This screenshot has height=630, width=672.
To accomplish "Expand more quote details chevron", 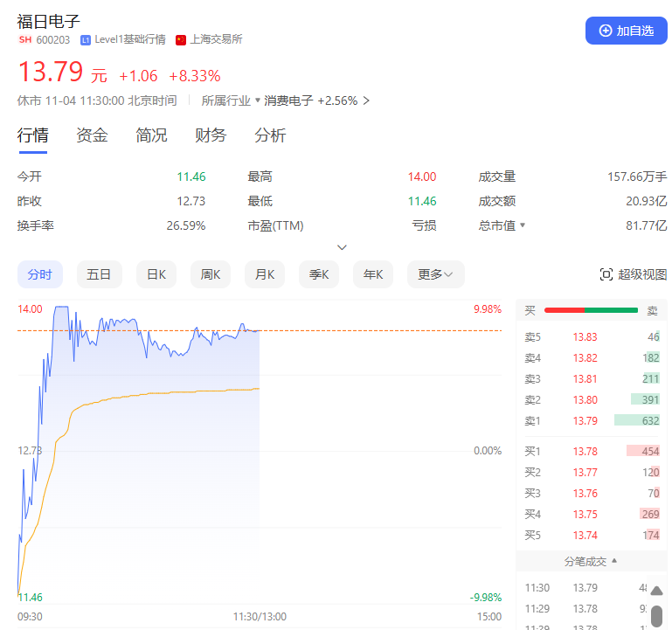I will [342, 247].
